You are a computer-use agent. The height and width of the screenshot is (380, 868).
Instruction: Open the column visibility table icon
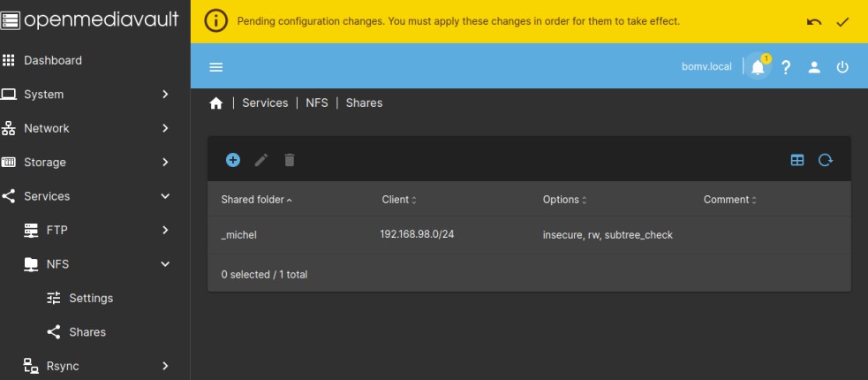pos(797,160)
